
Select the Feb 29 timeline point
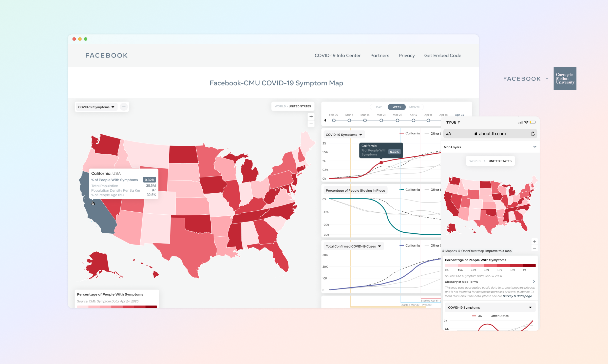(334, 120)
